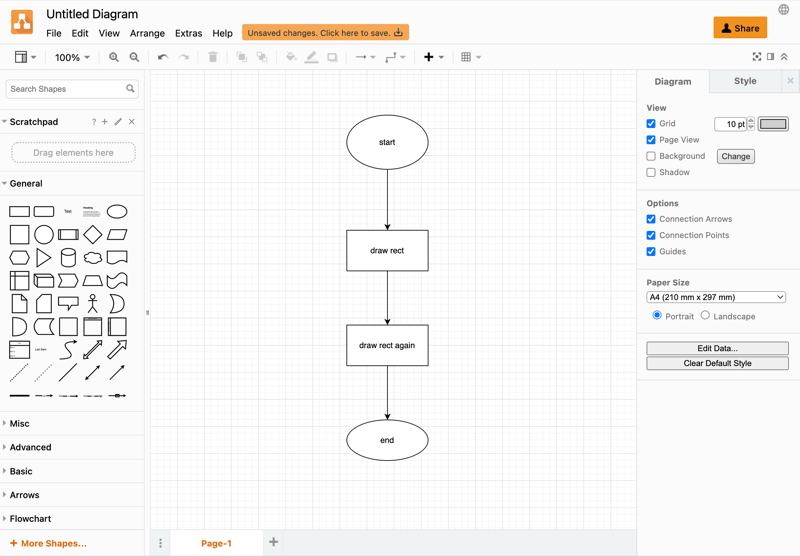The image size is (800, 556).
Task: Open the view layout dropdown in toolbar
Action: pos(25,57)
